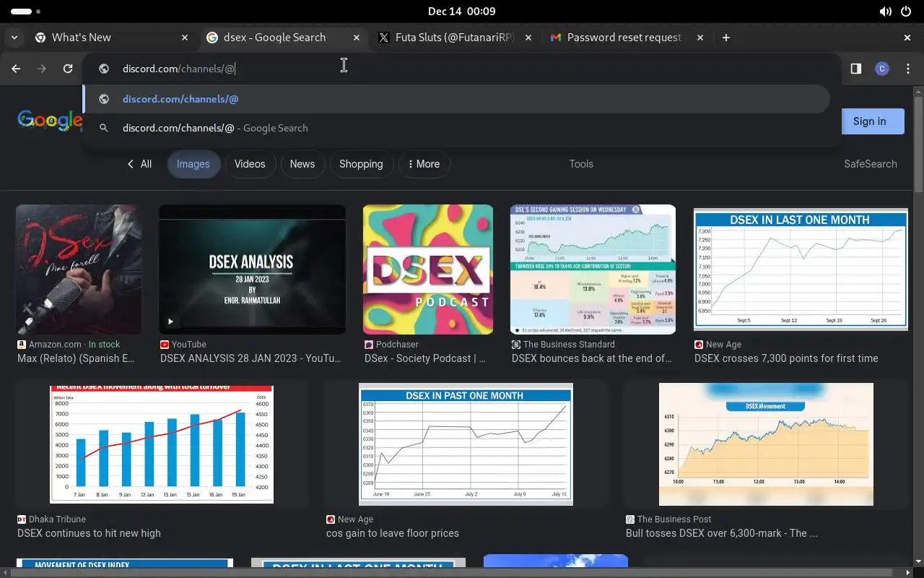Open the DSEX Podcast image thumbnail
924x578 pixels.
[x=428, y=269]
